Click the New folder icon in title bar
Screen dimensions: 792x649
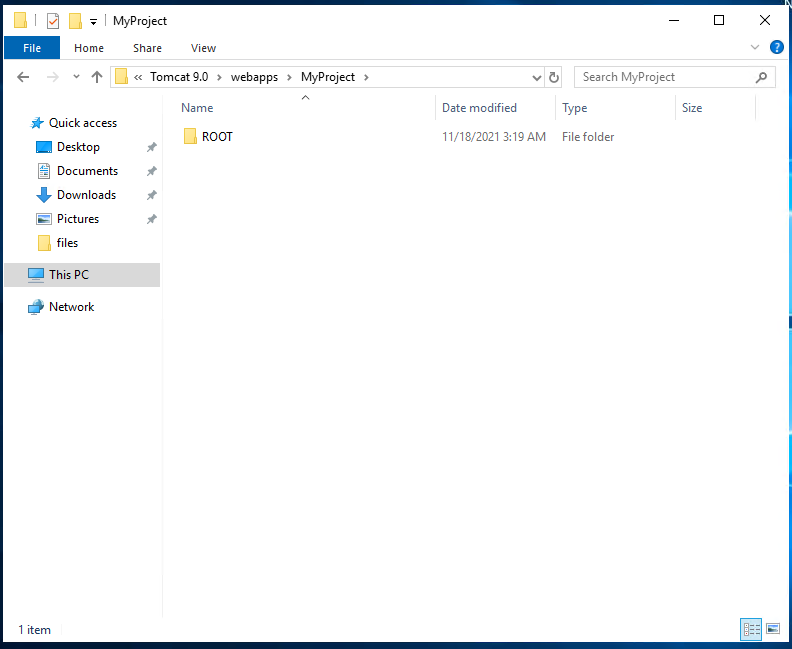click(75, 21)
